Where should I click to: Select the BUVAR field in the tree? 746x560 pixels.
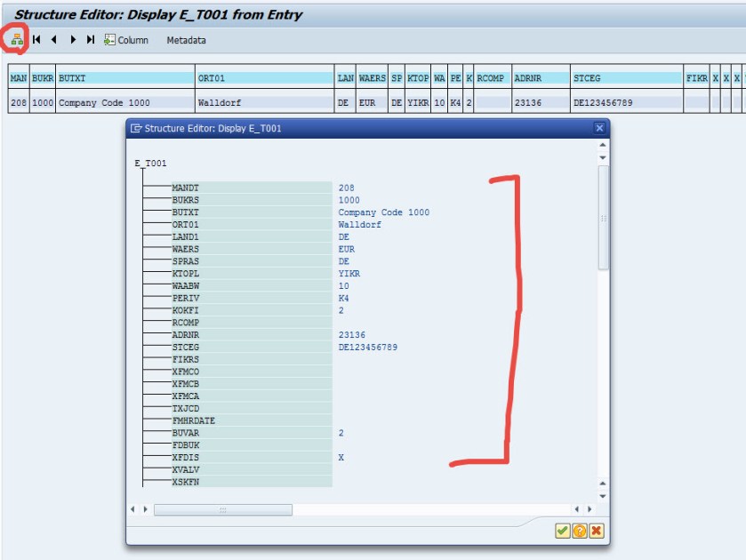[x=252, y=433]
